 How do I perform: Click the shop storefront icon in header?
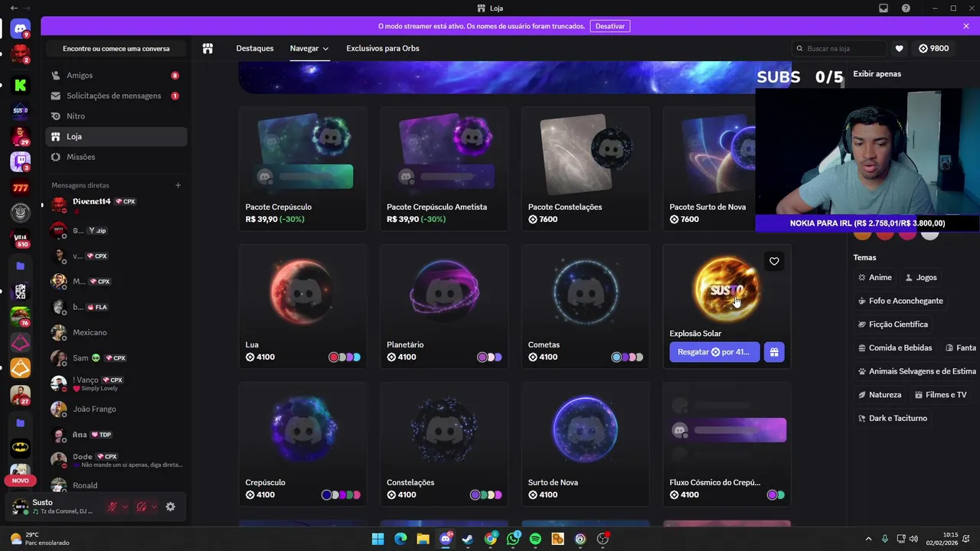tap(207, 48)
